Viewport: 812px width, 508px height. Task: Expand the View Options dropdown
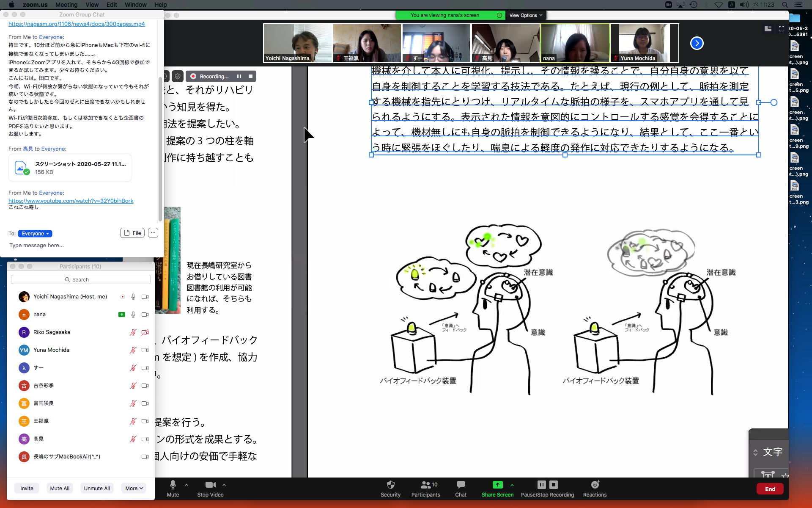pos(526,15)
